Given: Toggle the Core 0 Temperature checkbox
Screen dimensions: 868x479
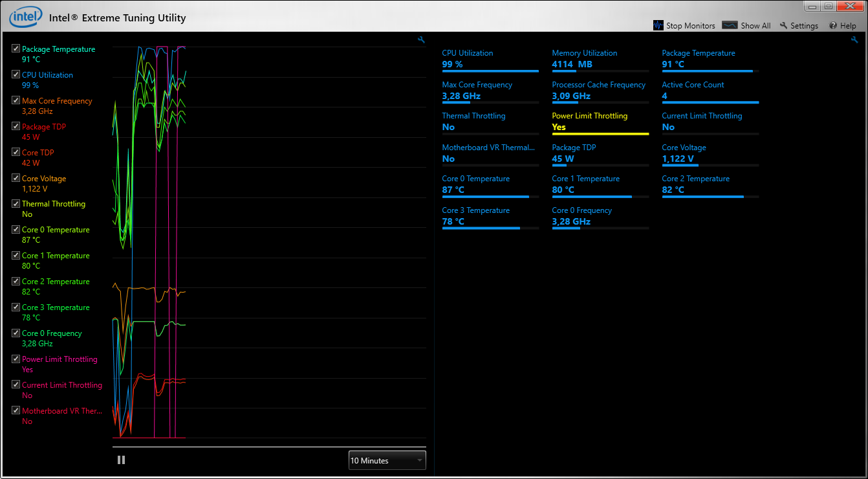Looking at the screenshot, I should [x=16, y=229].
